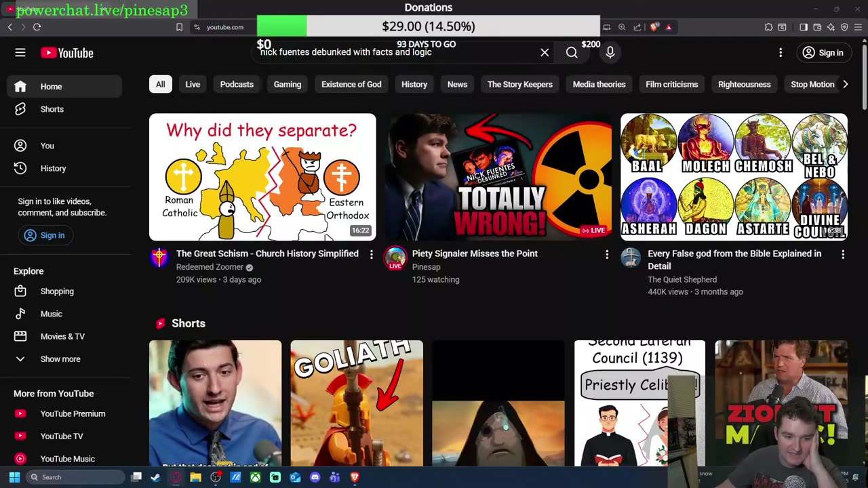Open Redeemed Zoomer channel avatar
The width and height of the screenshot is (868, 488).
[x=159, y=258]
